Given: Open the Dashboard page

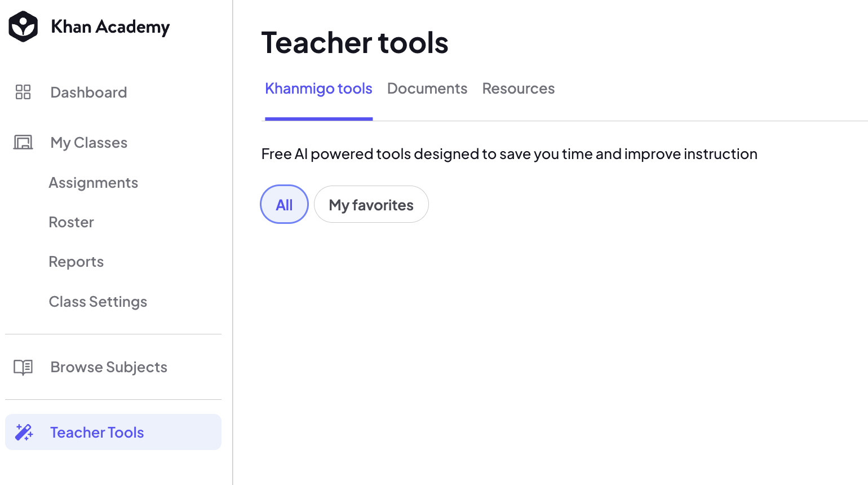Looking at the screenshot, I should coord(88,92).
